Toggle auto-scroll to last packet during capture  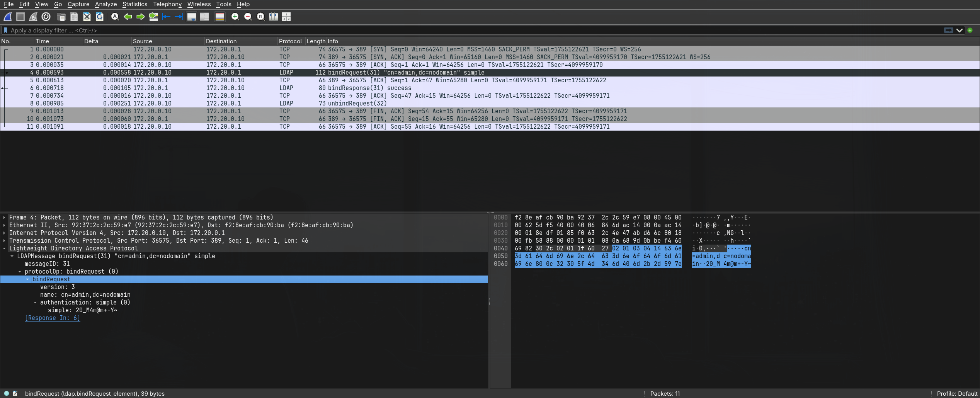[x=192, y=17]
